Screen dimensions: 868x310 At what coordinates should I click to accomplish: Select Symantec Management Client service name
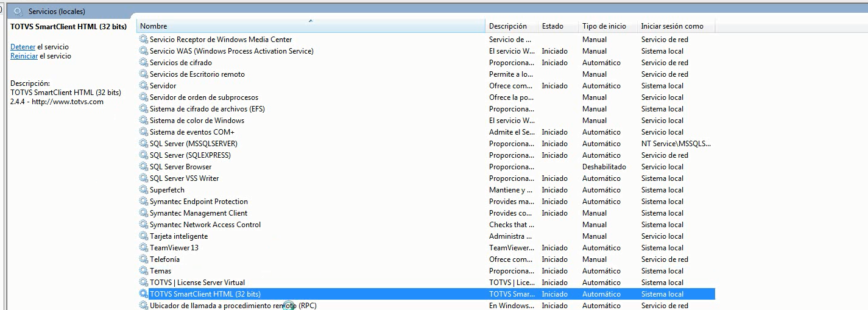pos(199,213)
